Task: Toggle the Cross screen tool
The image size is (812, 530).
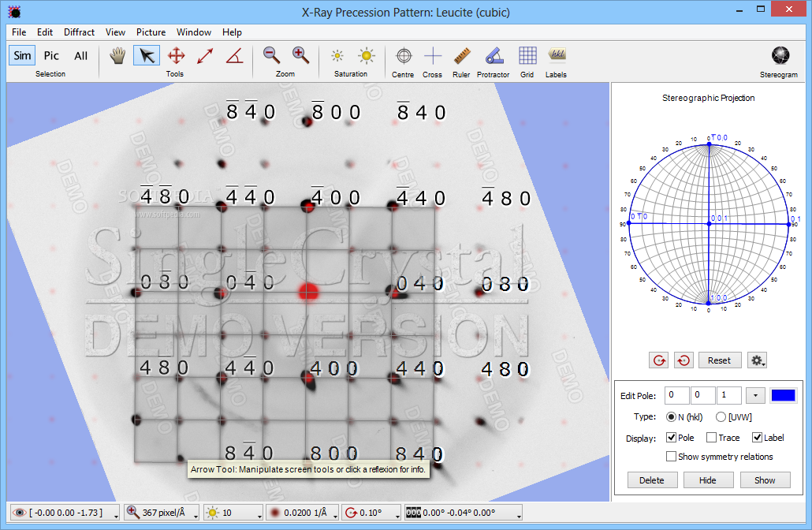Action: tap(433, 55)
